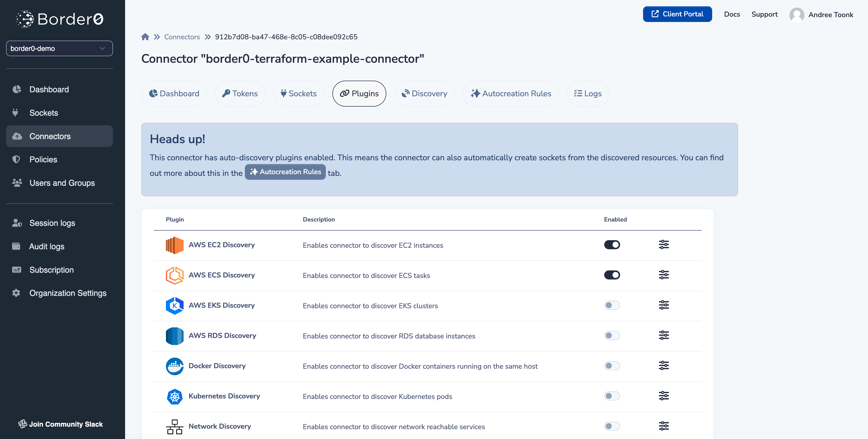Click the Organization Settings gear icon
The image size is (868, 439).
pos(16,293)
